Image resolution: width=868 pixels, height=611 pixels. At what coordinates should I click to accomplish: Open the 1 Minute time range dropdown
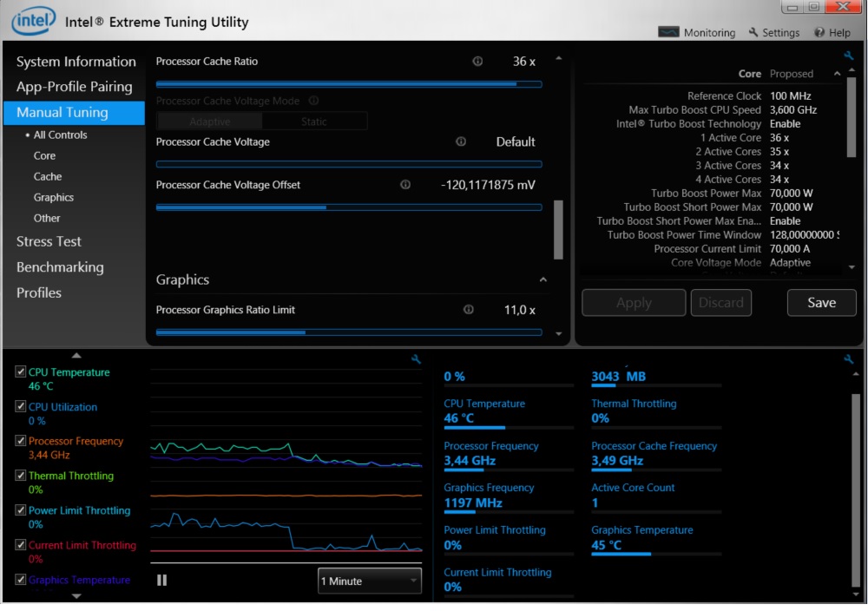369,581
